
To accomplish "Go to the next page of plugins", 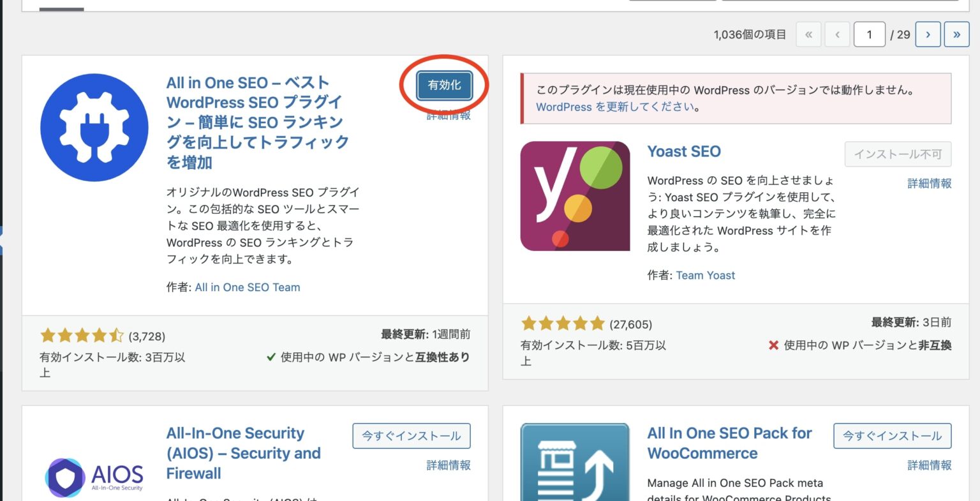I will point(928,34).
